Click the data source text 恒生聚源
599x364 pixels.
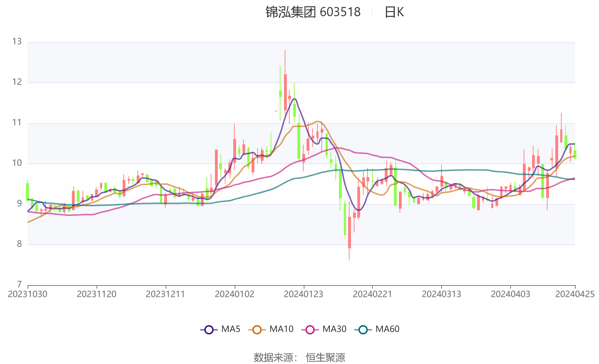pyautogui.click(x=326, y=358)
